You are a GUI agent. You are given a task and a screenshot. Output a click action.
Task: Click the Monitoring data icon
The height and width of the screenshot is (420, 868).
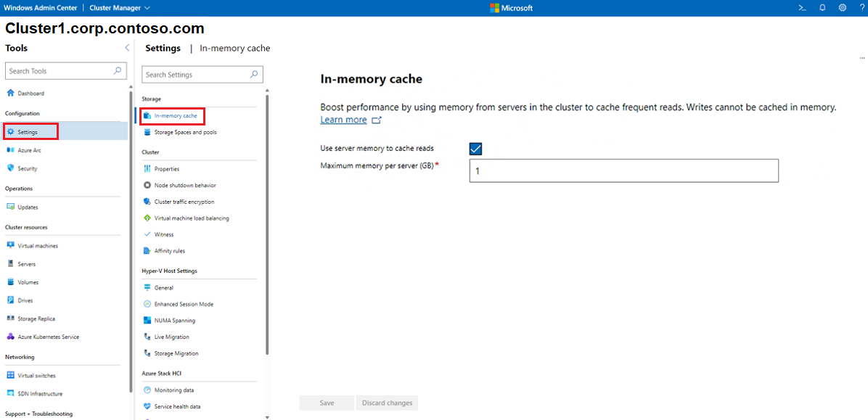click(x=147, y=390)
